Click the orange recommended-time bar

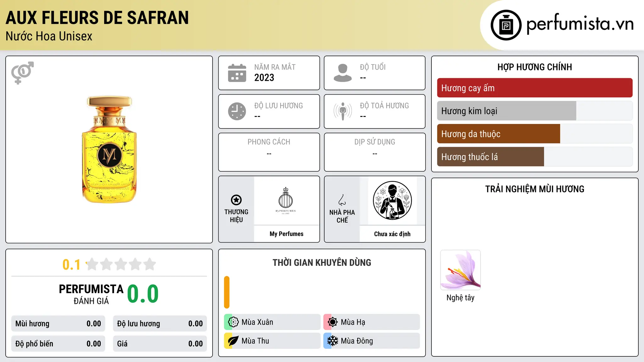[x=227, y=292]
